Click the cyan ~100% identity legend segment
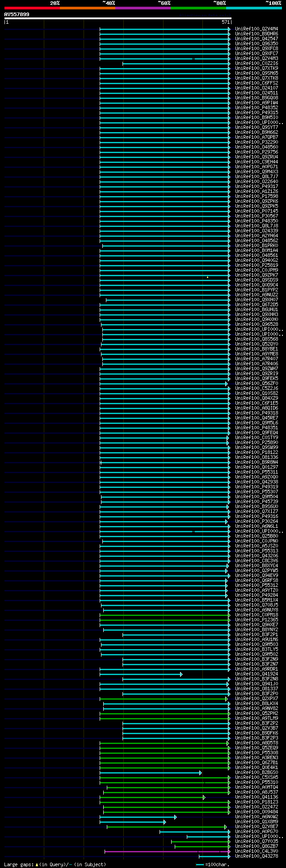This screenshot has height=868, width=286. click(x=254, y=8)
